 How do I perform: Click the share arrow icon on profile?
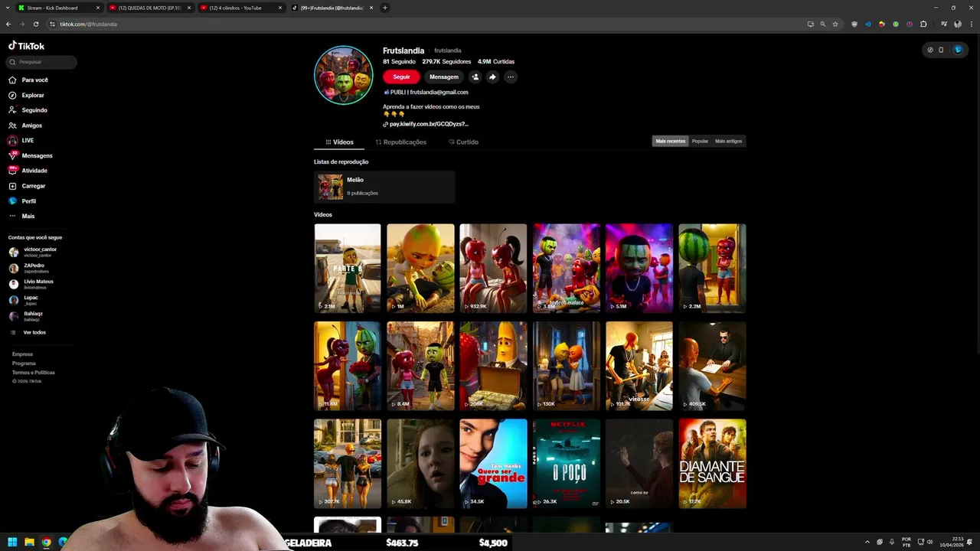coord(492,77)
